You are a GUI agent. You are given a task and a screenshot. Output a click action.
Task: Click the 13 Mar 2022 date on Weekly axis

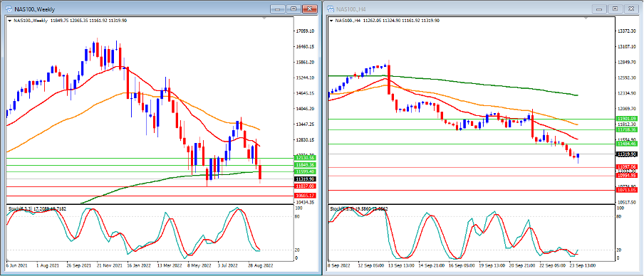pyautogui.click(x=170, y=266)
